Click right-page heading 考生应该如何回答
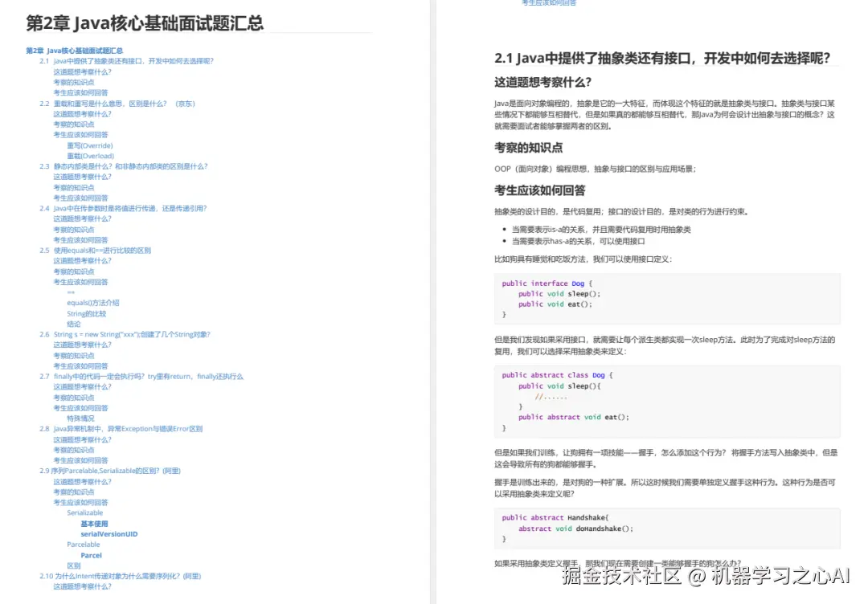868x604 pixels. pos(540,191)
